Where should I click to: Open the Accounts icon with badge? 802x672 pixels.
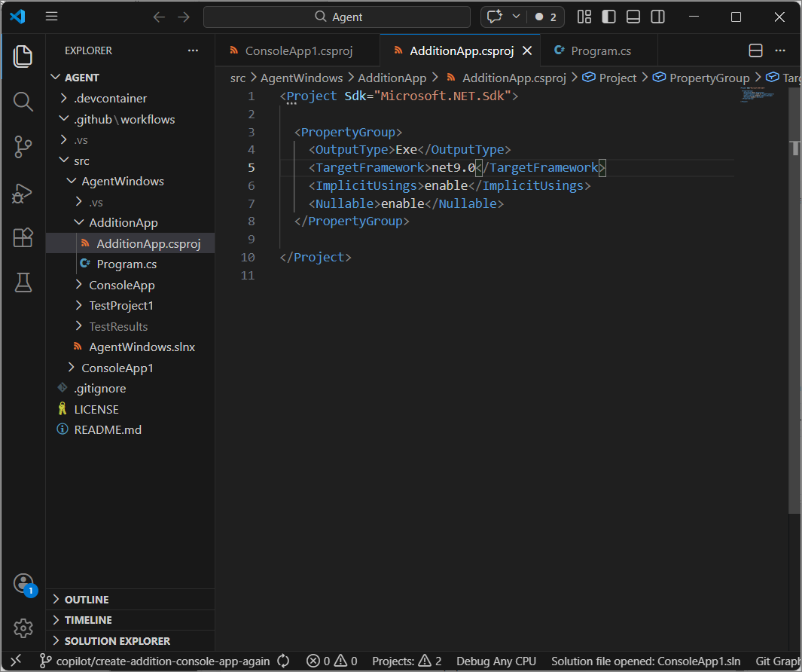[23, 583]
